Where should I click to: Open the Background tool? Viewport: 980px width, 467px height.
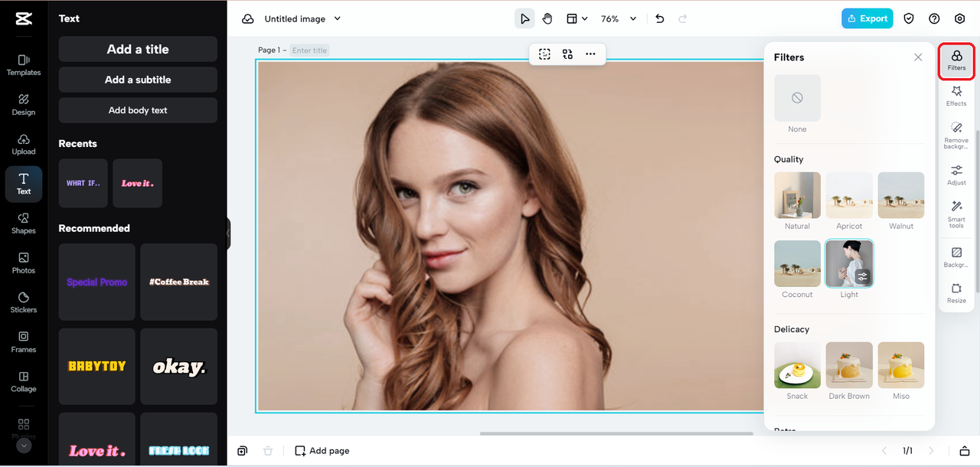tap(956, 257)
